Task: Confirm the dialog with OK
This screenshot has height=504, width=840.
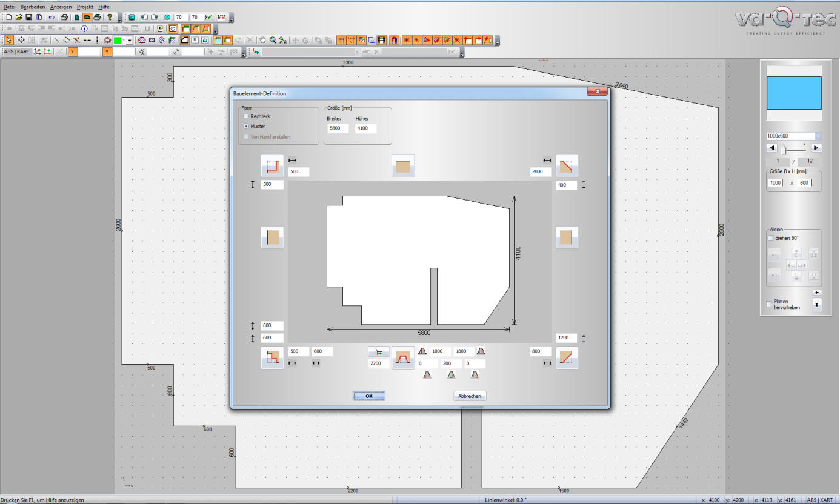Action: [369, 396]
